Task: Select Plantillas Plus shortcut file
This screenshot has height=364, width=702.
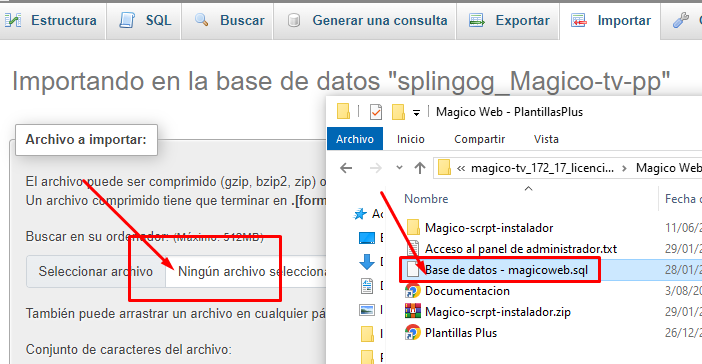Action: point(461,333)
